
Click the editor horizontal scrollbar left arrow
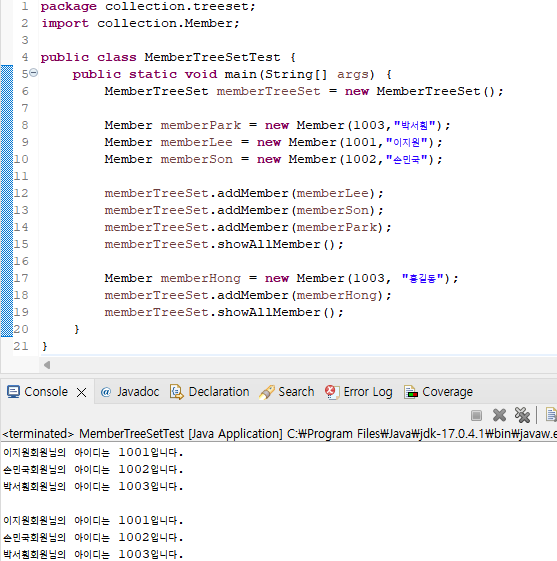tap(47, 365)
